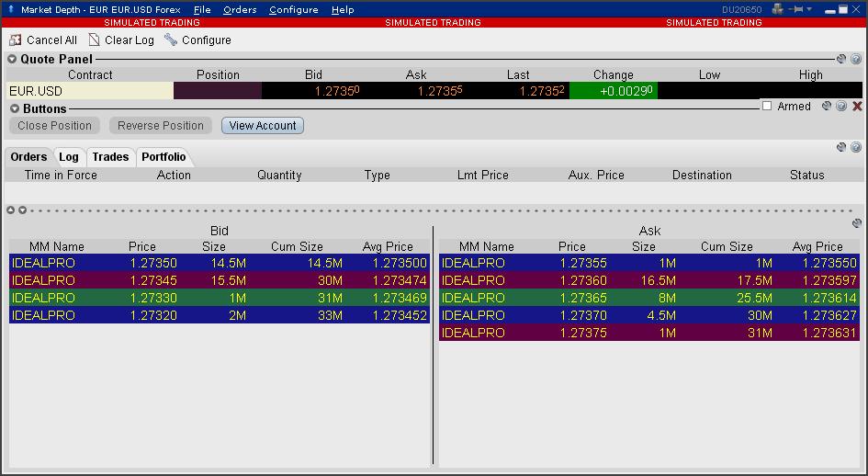868x476 pixels.
Task: Toggle the Armed checkbox
Action: coord(767,106)
